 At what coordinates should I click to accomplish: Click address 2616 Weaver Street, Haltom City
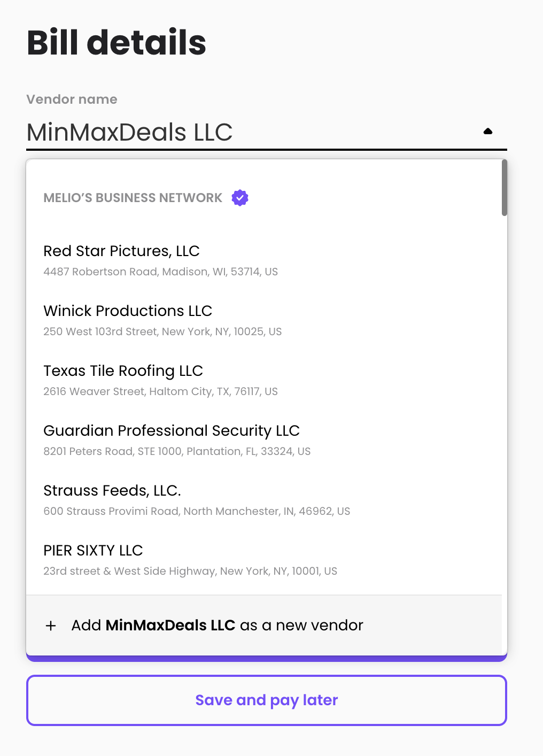(x=160, y=391)
